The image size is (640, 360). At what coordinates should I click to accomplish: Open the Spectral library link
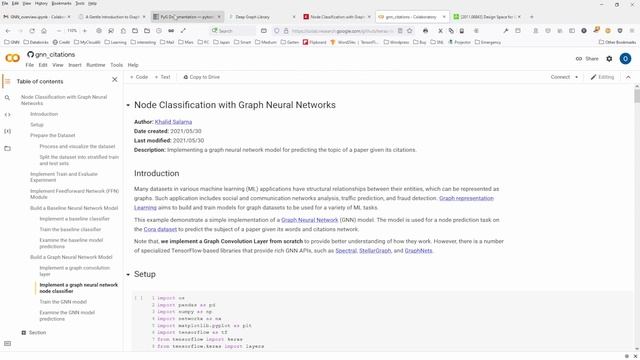coord(346,250)
